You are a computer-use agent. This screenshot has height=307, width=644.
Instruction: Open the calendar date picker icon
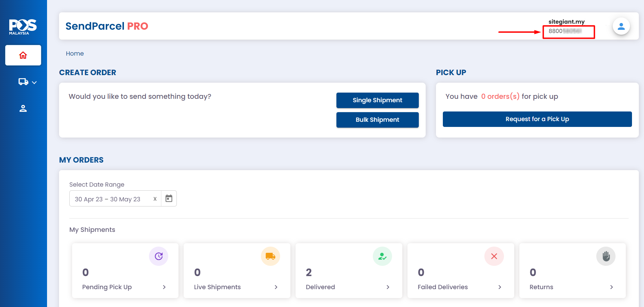click(169, 199)
